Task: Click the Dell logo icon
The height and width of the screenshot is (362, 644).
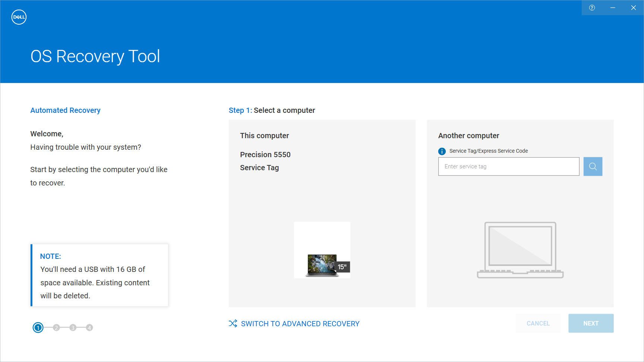Action: 19,17
